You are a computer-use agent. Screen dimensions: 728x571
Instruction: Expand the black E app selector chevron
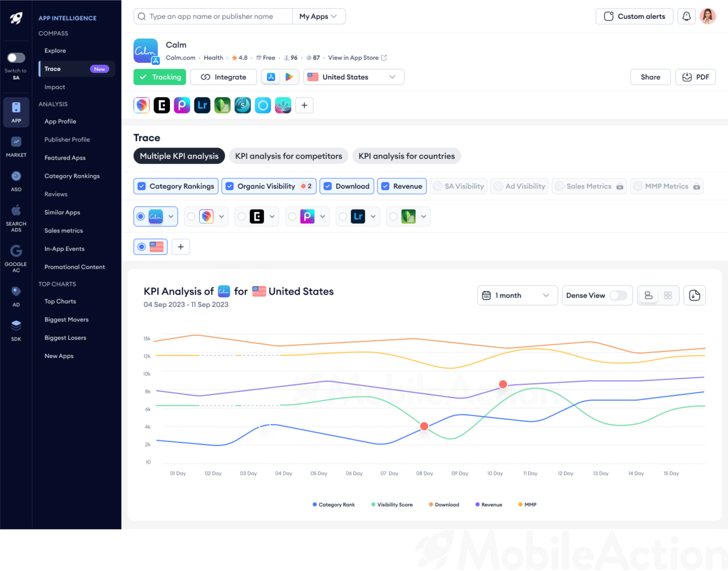pos(272,217)
